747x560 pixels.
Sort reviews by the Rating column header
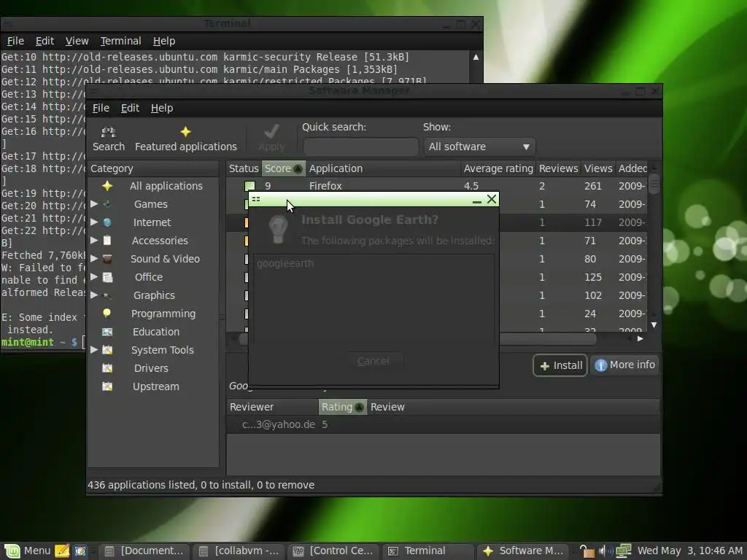343,407
